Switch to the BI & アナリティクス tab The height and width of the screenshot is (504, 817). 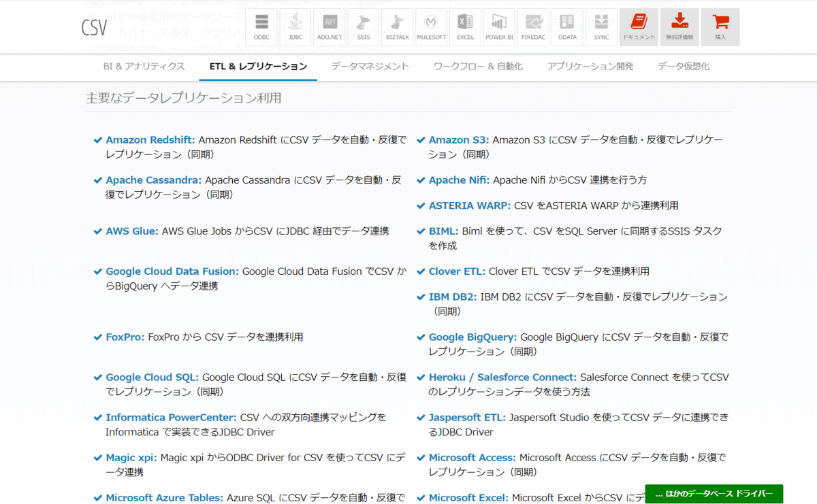point(144,67)
